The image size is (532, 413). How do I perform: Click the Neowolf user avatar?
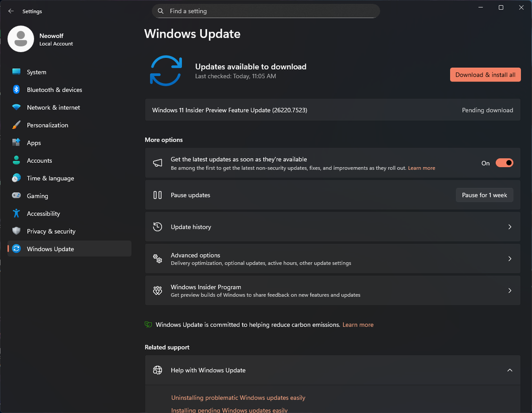click(x=21, y=39)
